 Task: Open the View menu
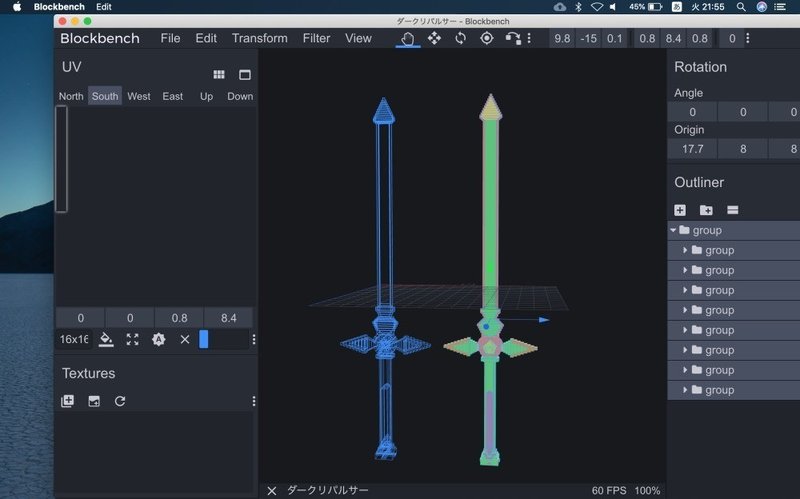click(x=358, y=38)
